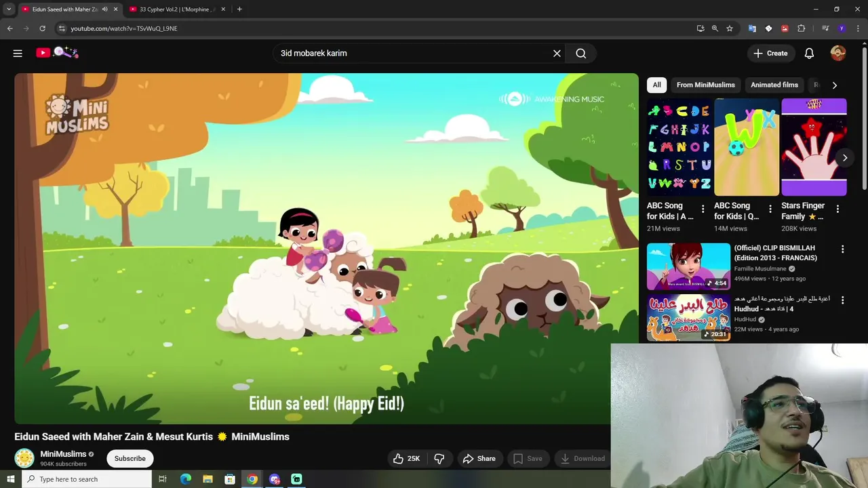The height and width of the screenshot is (488, 868).
Task: Open options for the Hudhud video
Action: tap(842, 300)
